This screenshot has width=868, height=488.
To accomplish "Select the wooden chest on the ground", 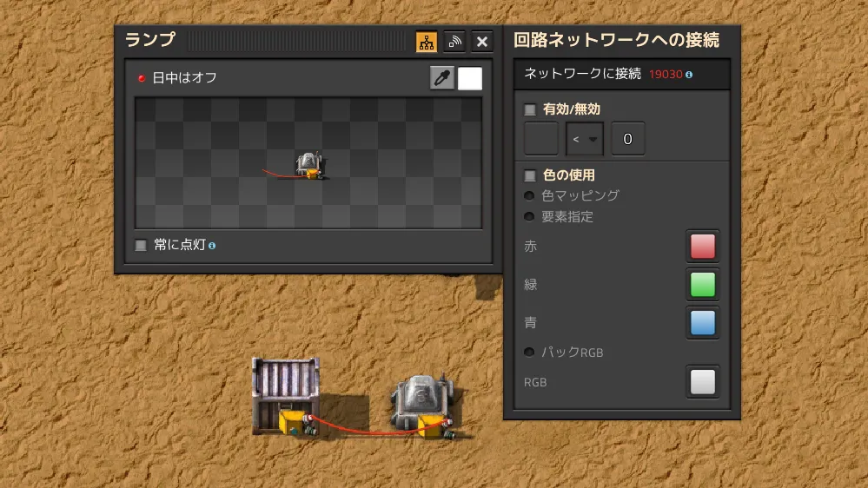I will point(286,396).
